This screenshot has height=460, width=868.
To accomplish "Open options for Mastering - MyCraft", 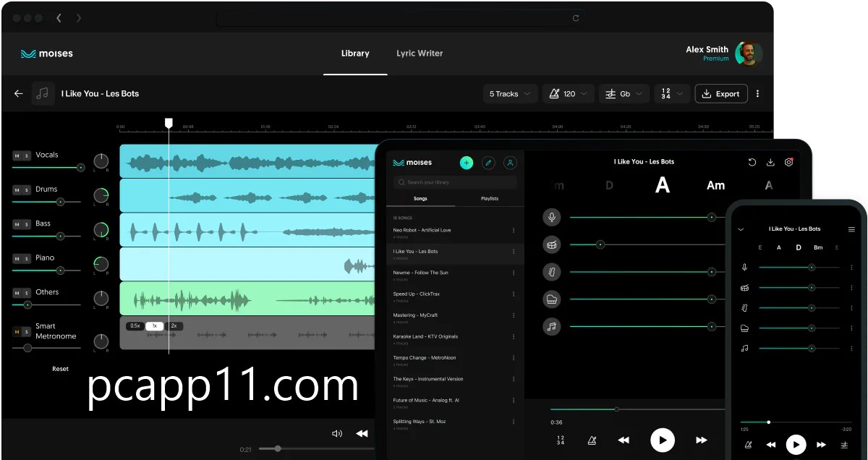I will (x=514, y=315).
